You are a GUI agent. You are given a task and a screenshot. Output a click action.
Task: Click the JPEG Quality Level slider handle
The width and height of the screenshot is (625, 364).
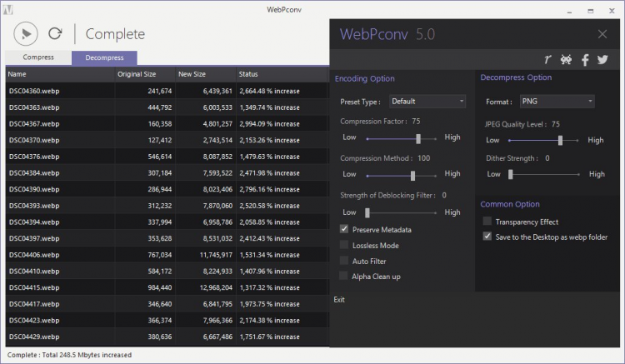560,140
